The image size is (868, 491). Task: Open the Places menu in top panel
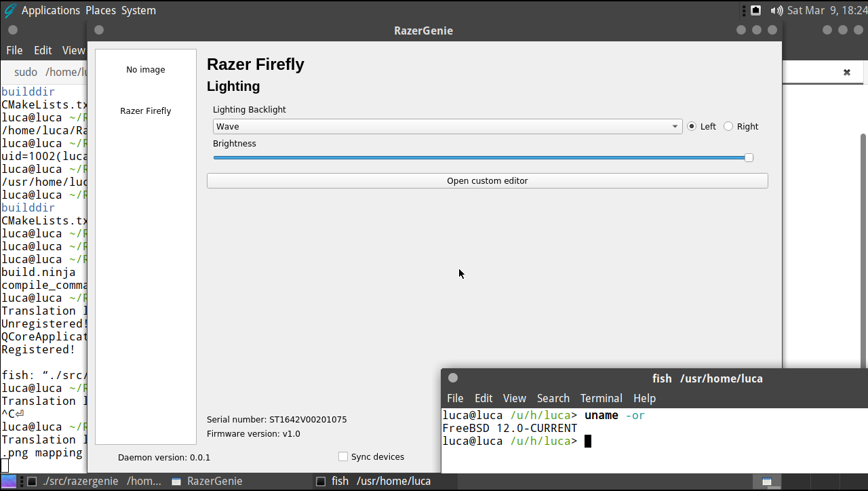(100, 10)
